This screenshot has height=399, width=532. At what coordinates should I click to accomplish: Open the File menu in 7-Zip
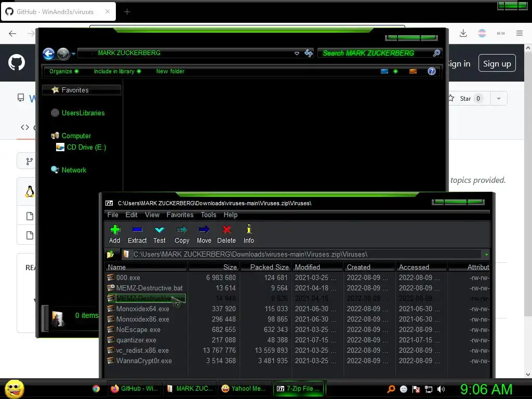coord(113,215)
